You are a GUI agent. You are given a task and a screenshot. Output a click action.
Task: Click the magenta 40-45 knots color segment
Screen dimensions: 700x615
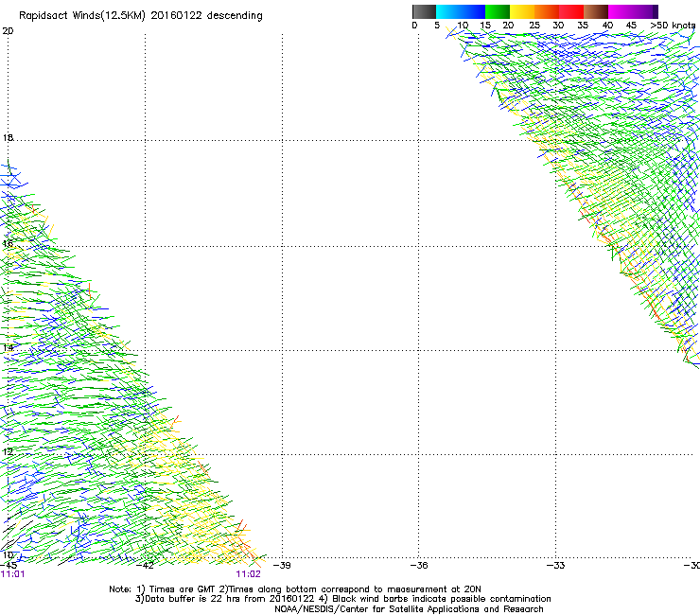[x=621, y=11]
